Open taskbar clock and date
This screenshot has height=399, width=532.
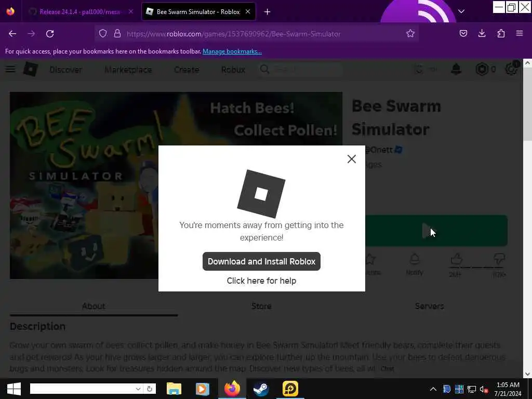coord(508,389)
